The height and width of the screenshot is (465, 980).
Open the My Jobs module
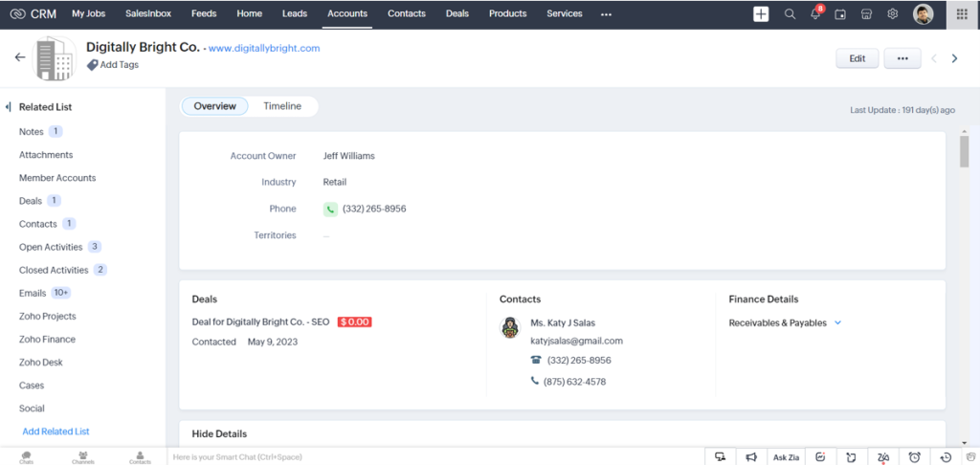[89, 13]
